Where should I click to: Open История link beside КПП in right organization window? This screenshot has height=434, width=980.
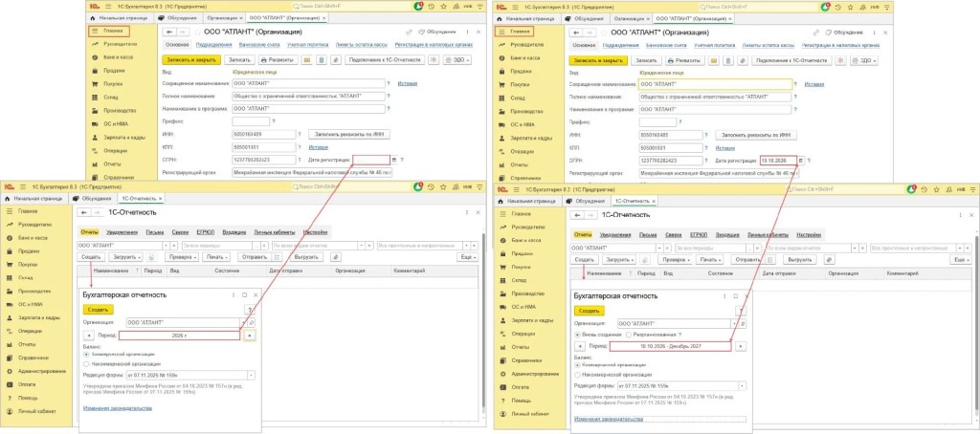click(725, 148)
